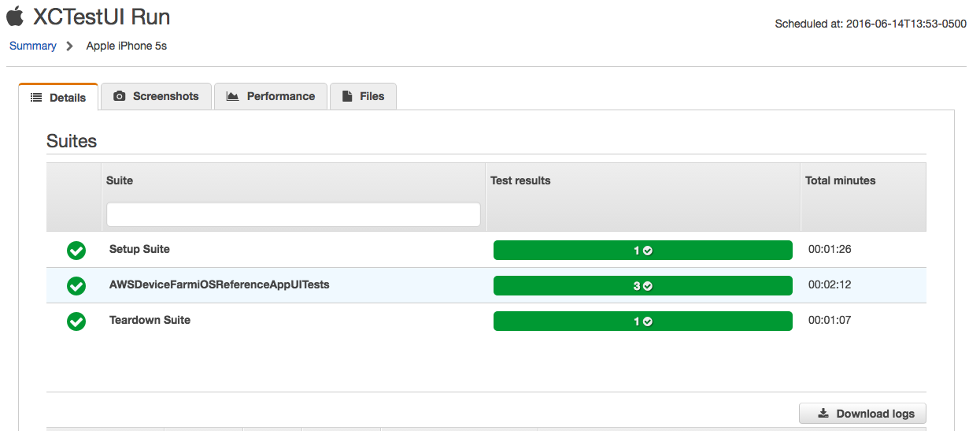Click the breadcrumb chevron after Summary
Viewport: 980px width, 431px height.
click(70, 46)
